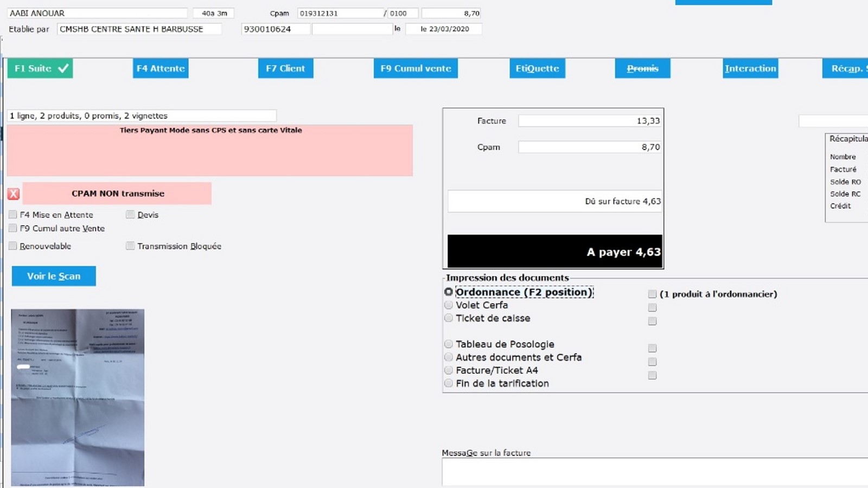The width and height of the screenshot is (868, 488).
Task: Select the Volet Cerfa radio option
Action: (x=449, y=305)
